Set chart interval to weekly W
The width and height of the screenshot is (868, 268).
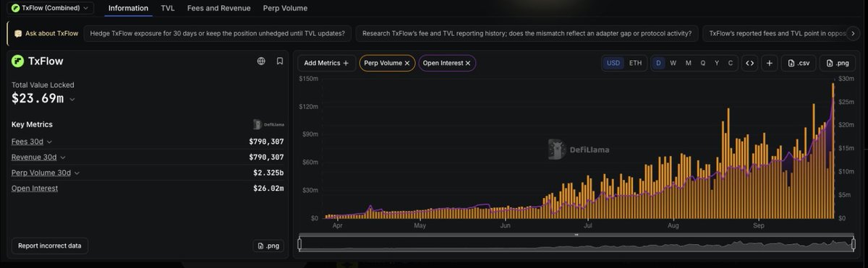673,63
